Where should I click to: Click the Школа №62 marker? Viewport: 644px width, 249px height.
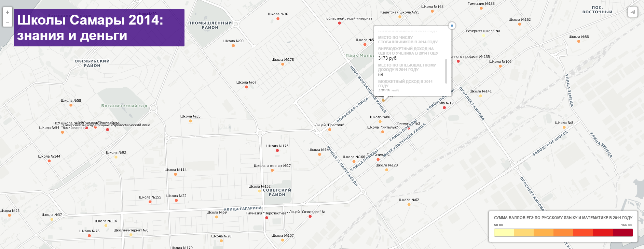pyautogui.click(x=409, y=205)
